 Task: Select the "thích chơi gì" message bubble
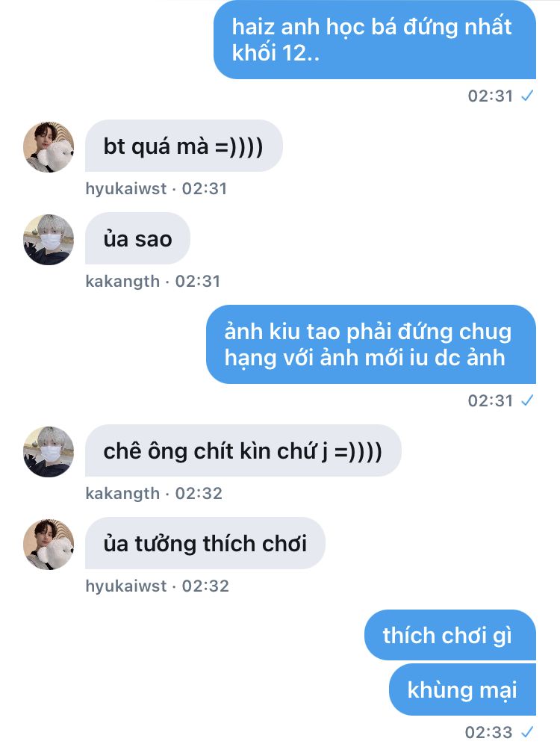450,635
